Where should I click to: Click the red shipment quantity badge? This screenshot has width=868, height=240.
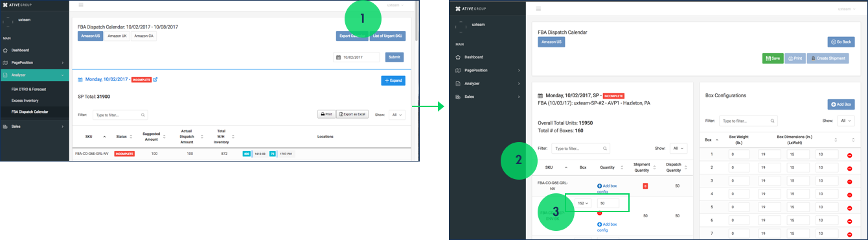point(645,186)
